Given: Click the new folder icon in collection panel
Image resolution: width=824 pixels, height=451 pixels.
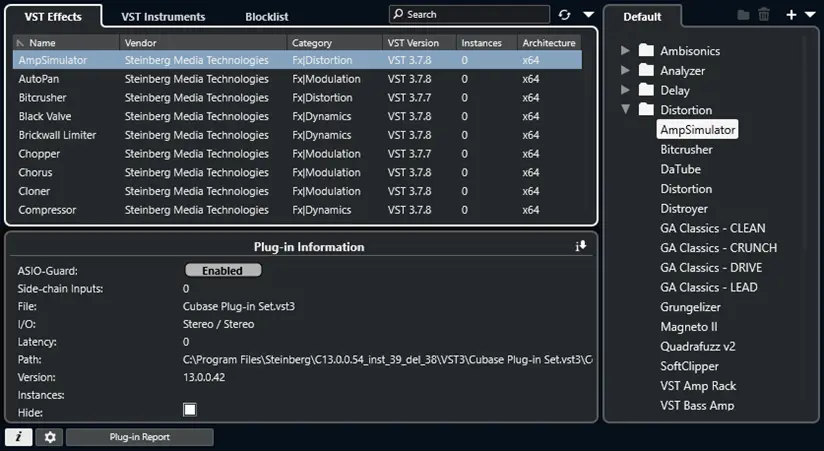Looking at the screenshot, I should (743, 15).
